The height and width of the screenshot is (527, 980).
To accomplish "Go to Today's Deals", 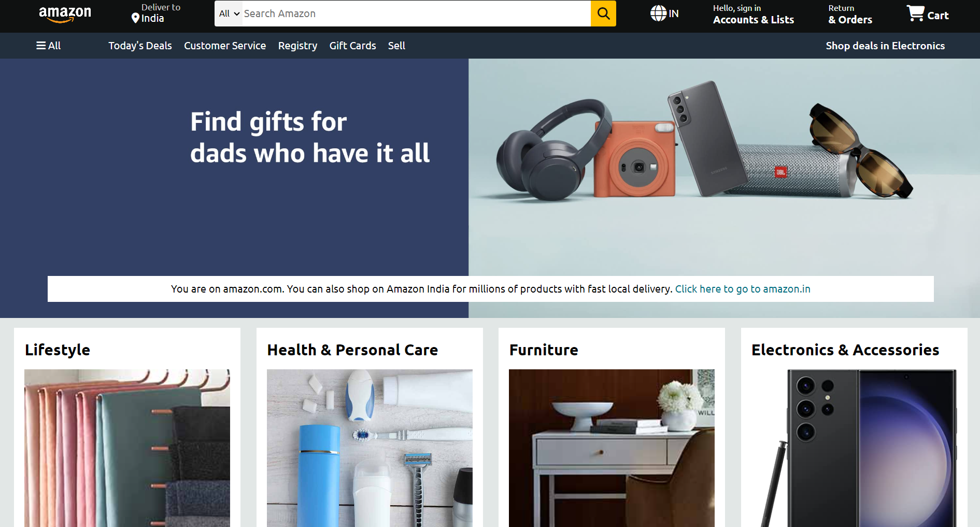I will point(140,46).
